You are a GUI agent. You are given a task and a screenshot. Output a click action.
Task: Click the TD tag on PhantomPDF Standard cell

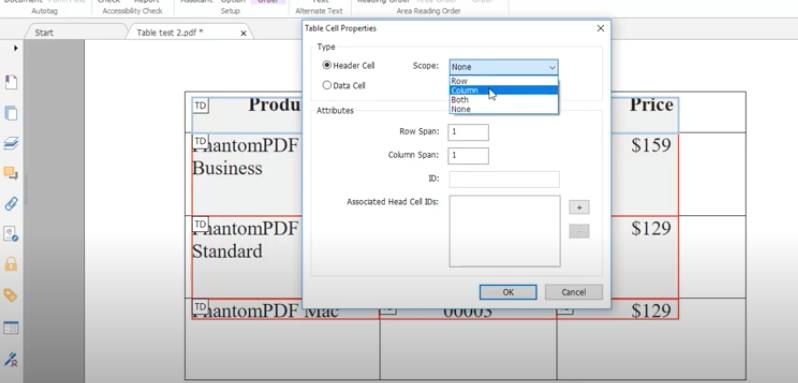201,224
